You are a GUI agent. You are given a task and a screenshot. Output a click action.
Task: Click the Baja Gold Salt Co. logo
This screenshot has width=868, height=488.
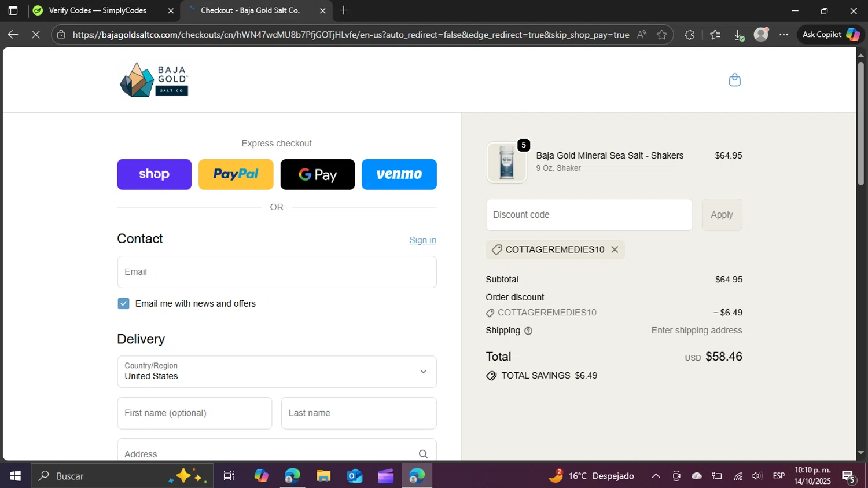tap(154, 80)
